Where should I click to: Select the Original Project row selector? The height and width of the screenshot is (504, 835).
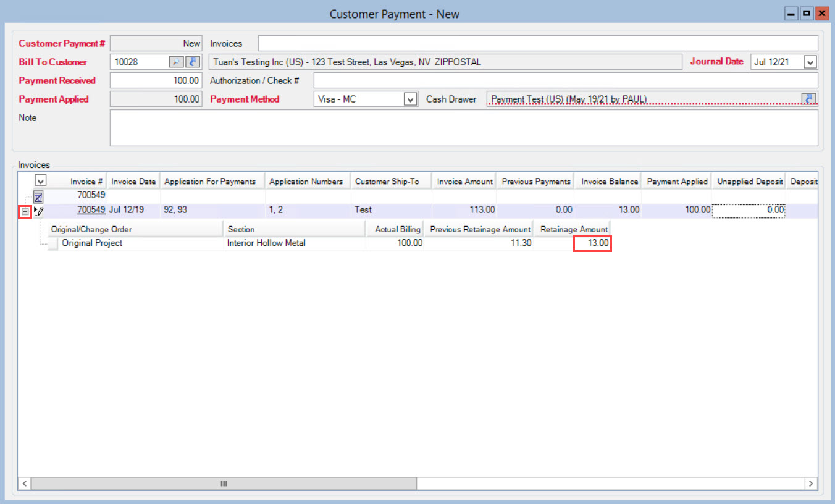click(x=54, y=243)
